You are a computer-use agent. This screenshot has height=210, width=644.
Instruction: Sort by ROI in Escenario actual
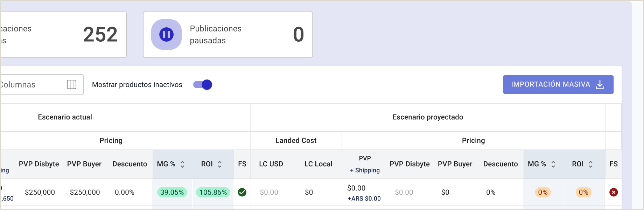coord(220,164)
